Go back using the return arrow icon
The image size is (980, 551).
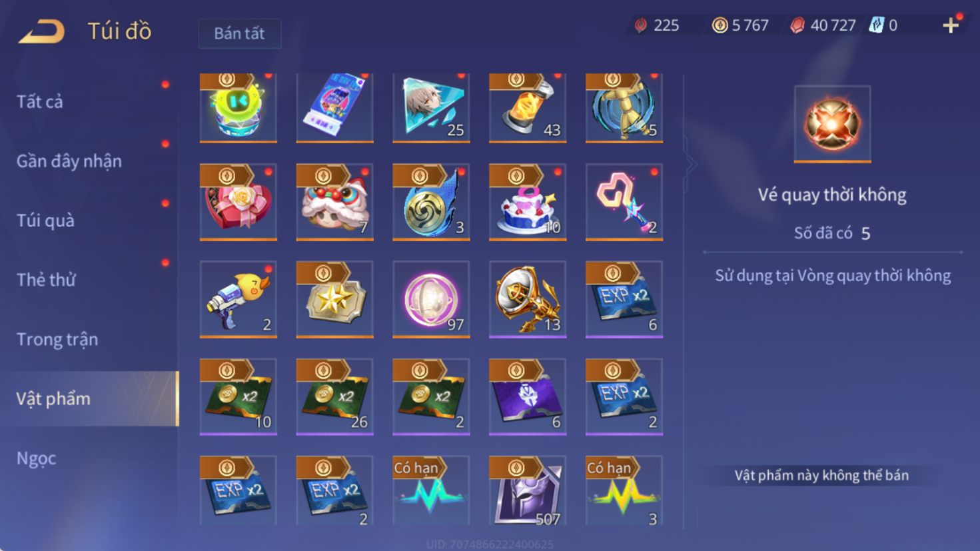point(41,31)
